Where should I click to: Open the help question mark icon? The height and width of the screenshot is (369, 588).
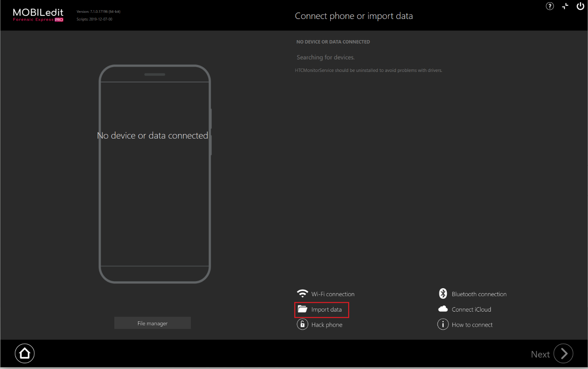coord(550,6)
